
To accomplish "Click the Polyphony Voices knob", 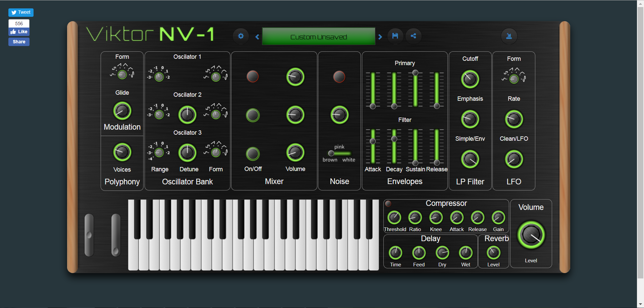I will point(122,152).
